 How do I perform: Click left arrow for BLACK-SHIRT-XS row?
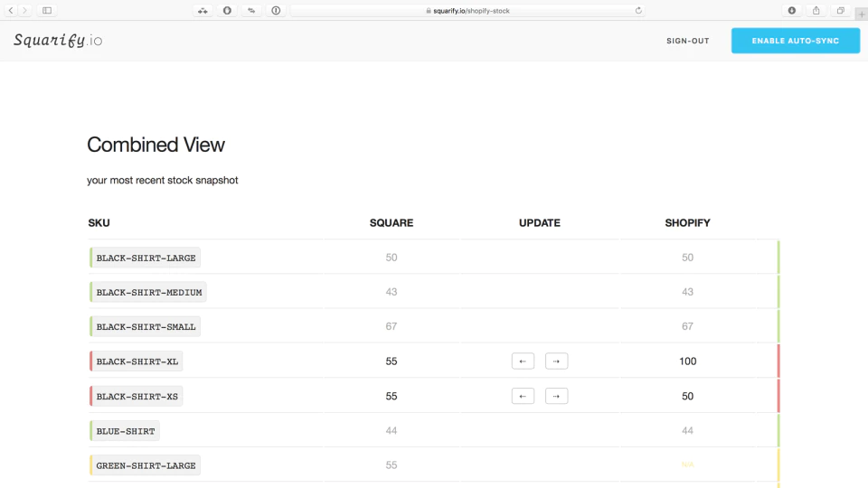tap(523, 396)
